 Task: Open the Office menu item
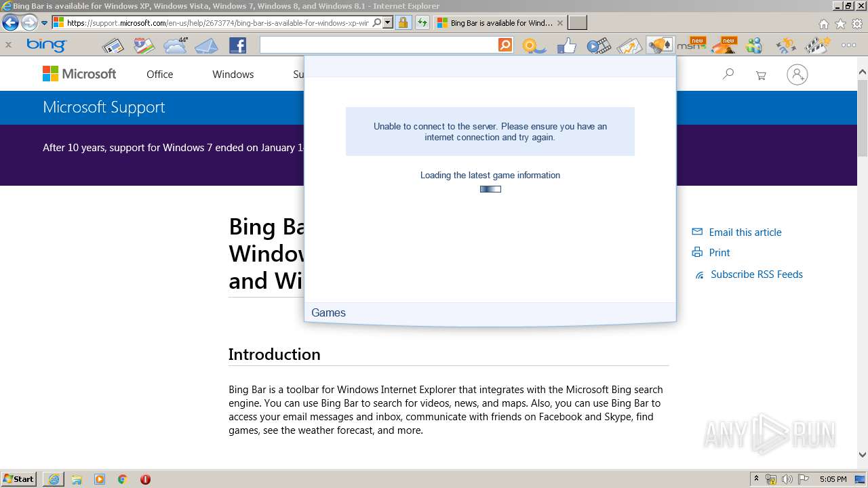pyautogui.click(x=159, y=75)
